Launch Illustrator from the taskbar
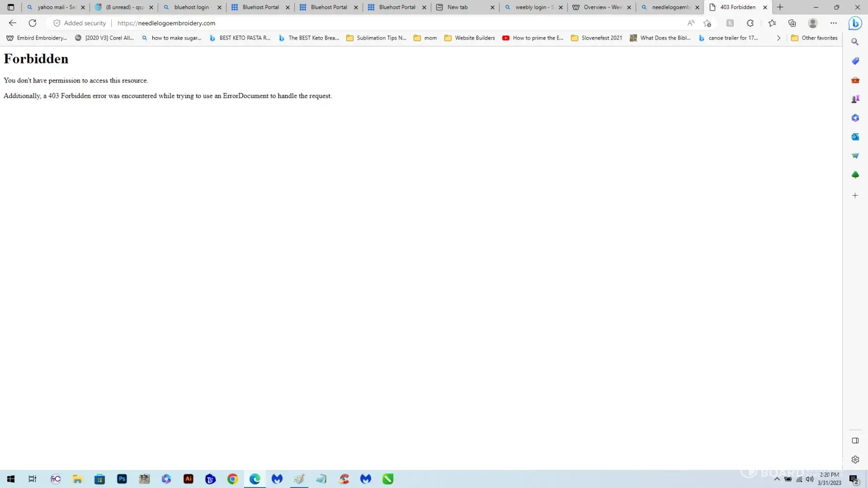This screenshot has height=488, width=868. [x=188, y=479]
